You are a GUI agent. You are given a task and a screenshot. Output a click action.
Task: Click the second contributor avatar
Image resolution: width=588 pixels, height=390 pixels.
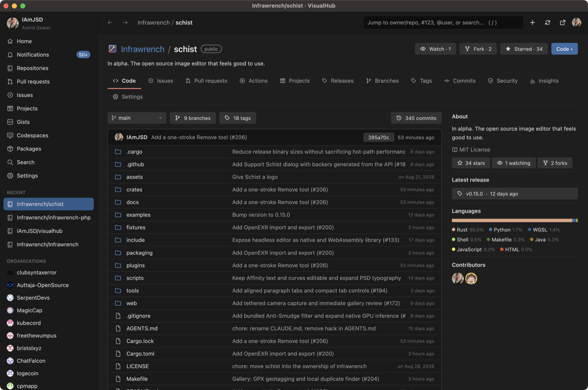(x=471, y=279)
